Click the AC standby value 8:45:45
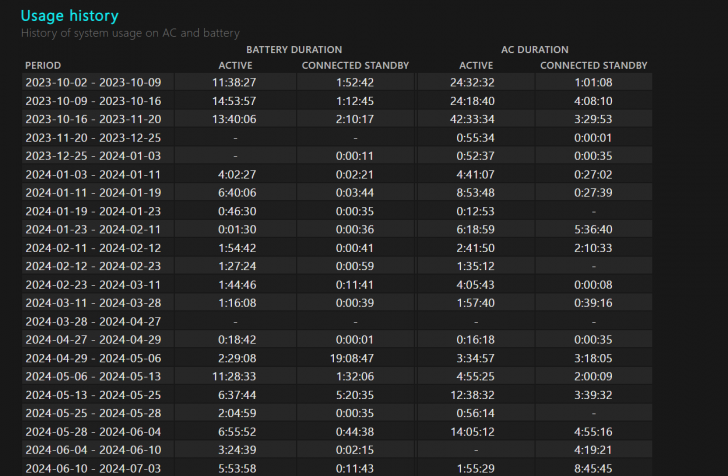 pyautogui.click(x=594, y=468)
